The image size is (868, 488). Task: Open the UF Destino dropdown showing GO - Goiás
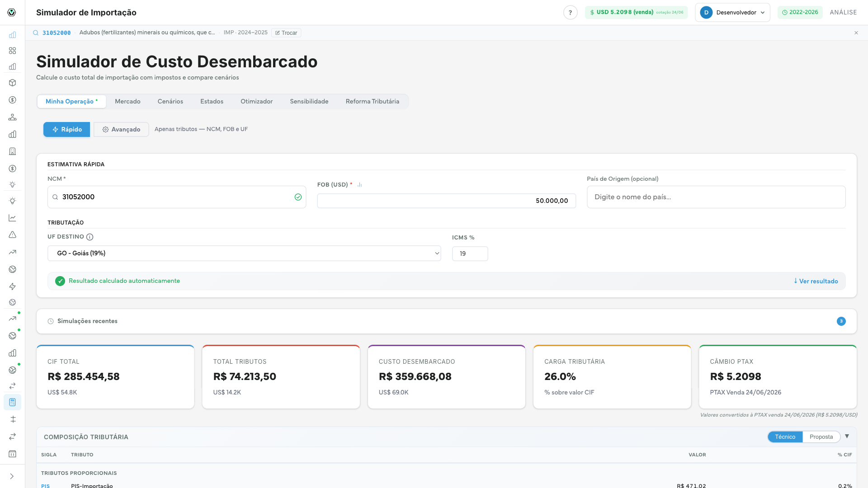coord(244,253)
